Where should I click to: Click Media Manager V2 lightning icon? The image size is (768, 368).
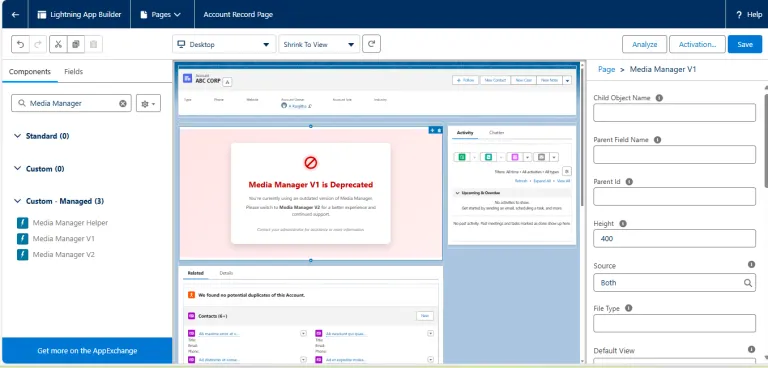coord(23,255)
